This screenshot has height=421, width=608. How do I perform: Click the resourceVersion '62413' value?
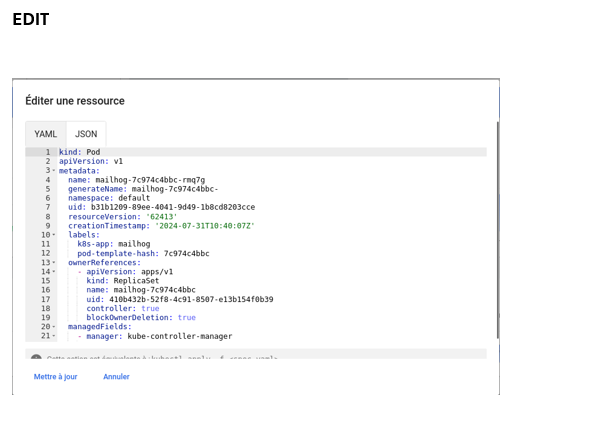162,216
